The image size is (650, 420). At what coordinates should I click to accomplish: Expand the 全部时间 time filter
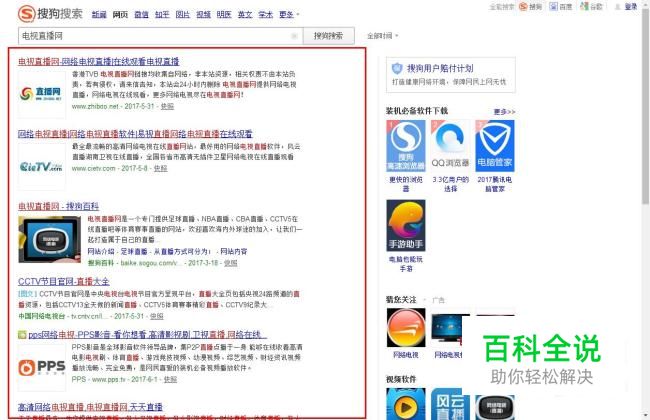tap(382, 36)
